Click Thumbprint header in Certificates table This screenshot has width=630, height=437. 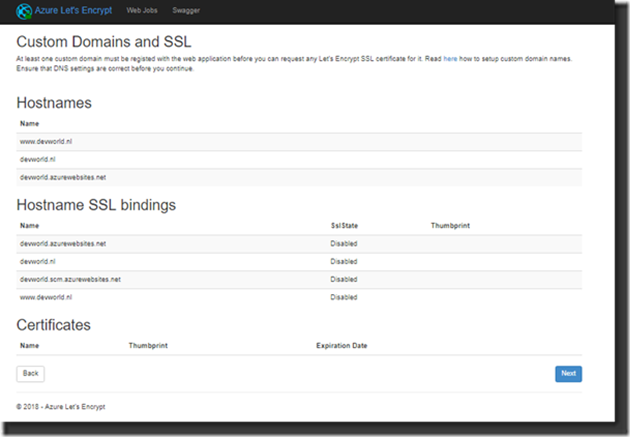pos(148,346)
